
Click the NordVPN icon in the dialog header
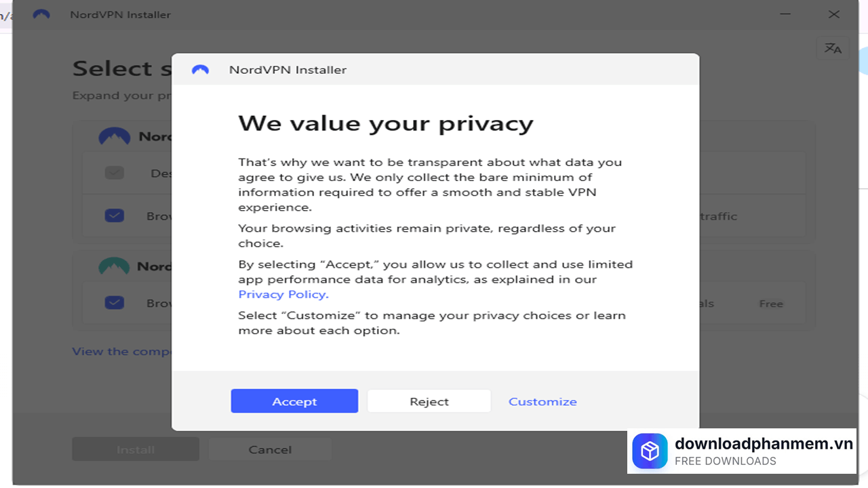(201, 69)
